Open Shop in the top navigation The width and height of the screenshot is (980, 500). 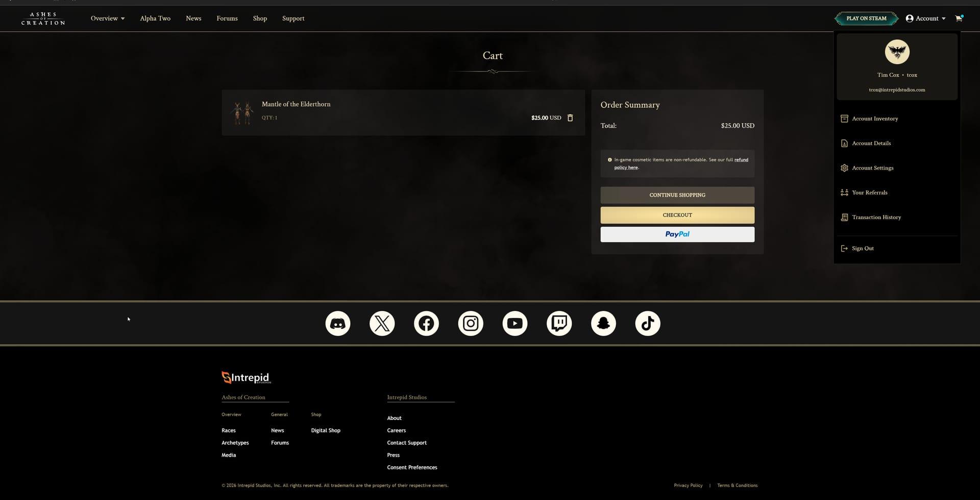pyautogui.click(x=260, y=18)
